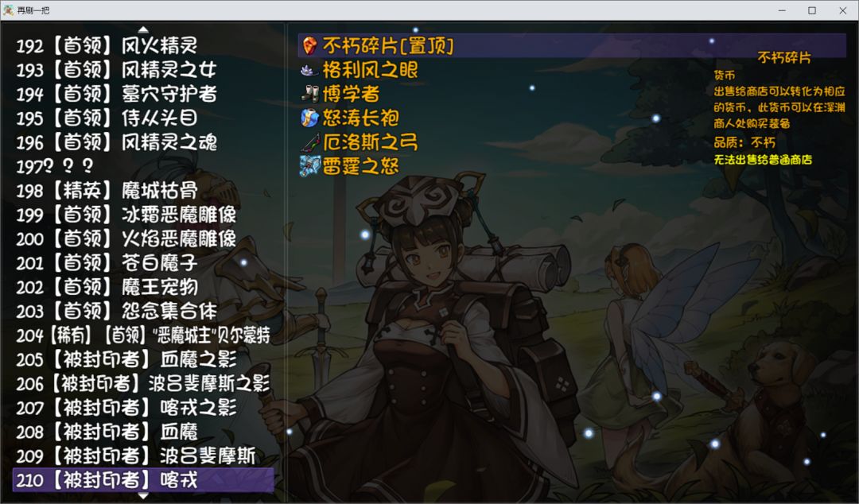Select enemy 192 风火精灵
This screenshot has width=859, height=504.
coord(107,45)
